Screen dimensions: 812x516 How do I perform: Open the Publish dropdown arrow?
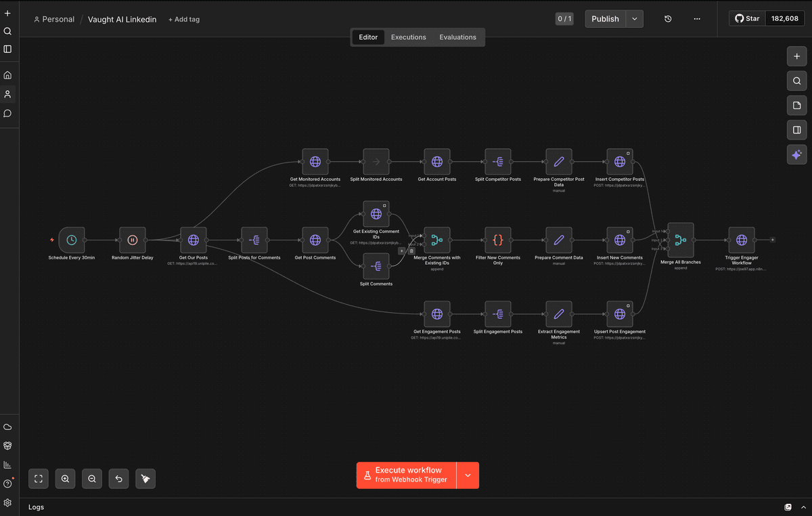point(634,19)
